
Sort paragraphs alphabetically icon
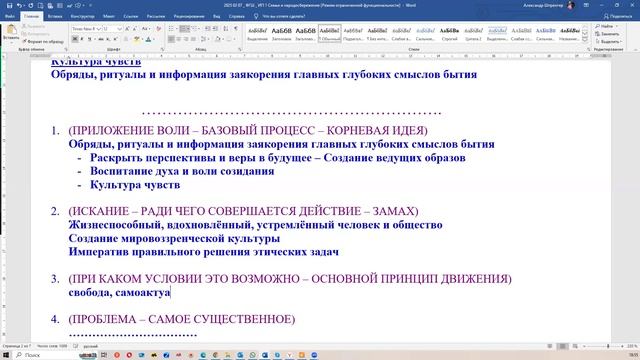[226, 29]
